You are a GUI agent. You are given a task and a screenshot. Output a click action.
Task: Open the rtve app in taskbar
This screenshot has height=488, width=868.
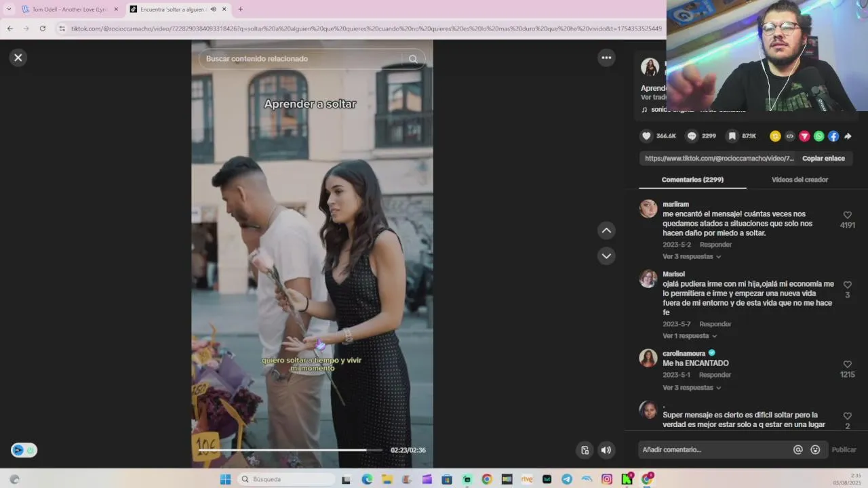pos(527,479)
